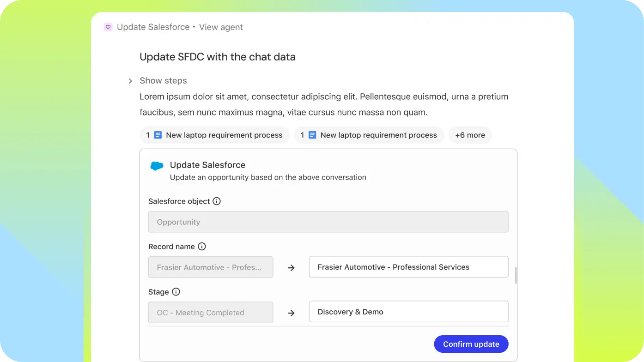Click the Update Salesforce card title
Screen dimensions: 644x362
point(207,165)
